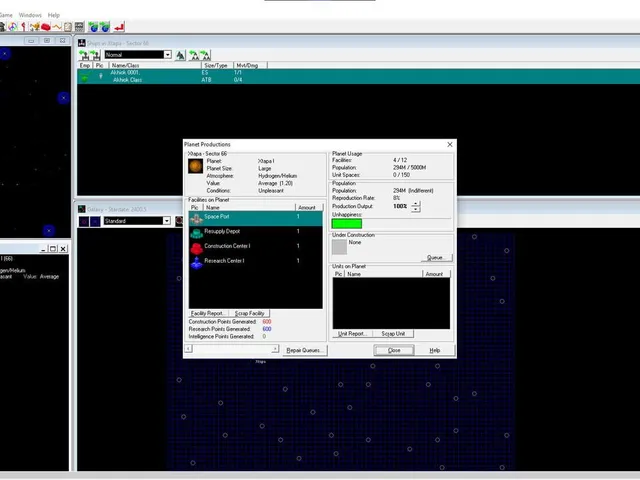This screenshot has height=480, width=640.
Task: Open the Help menu
Action: [x=53, y=15]
